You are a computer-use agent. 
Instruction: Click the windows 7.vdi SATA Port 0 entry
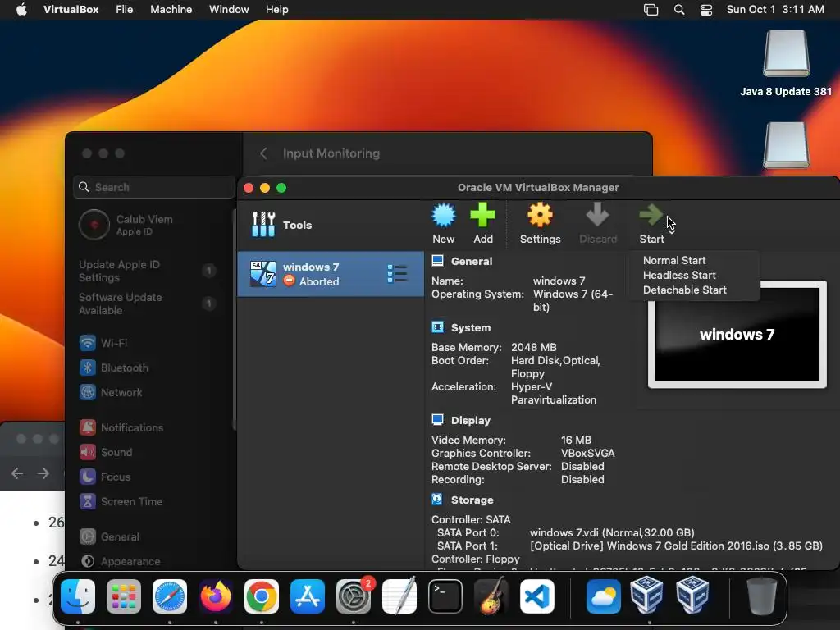[x=612, y=532]
